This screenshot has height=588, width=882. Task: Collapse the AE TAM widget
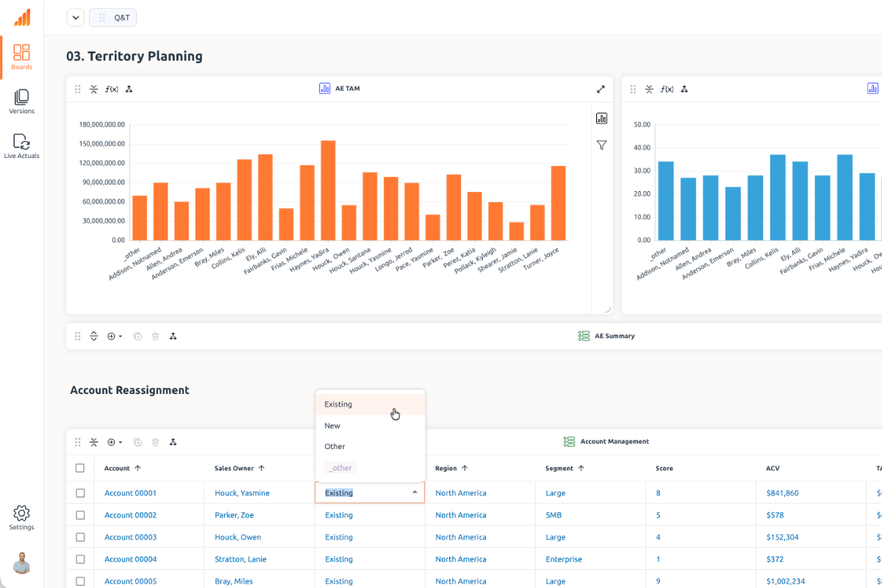click(94, 89)
